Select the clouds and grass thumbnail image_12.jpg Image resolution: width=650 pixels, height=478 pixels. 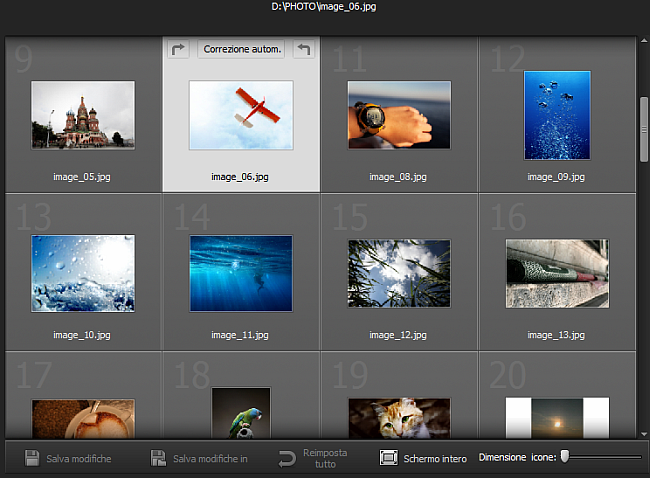tap(399, 274)
